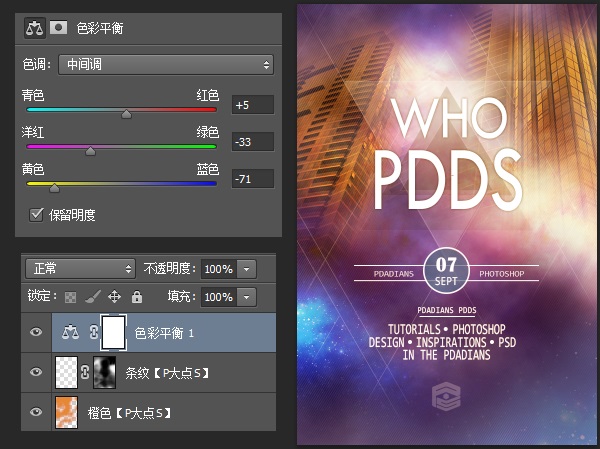
Task: Click the magenta-green value field showing -33
Action: pyautogui.click(x=253, y=142)
